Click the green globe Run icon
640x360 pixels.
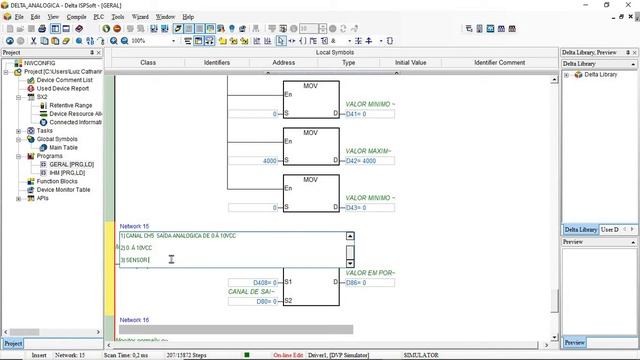click(106, 29)
